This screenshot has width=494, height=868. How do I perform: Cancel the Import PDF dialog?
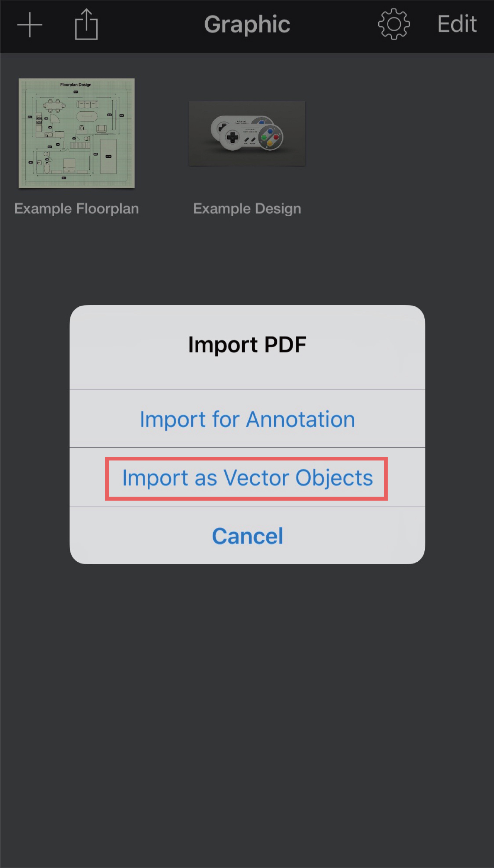coord(247,536)
